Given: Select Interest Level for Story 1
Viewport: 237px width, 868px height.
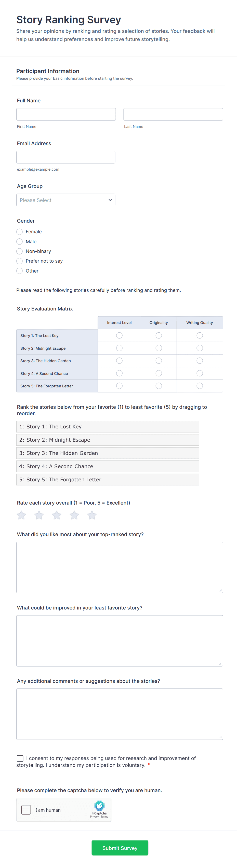Looking at the screenshot, I should [119, 336].
